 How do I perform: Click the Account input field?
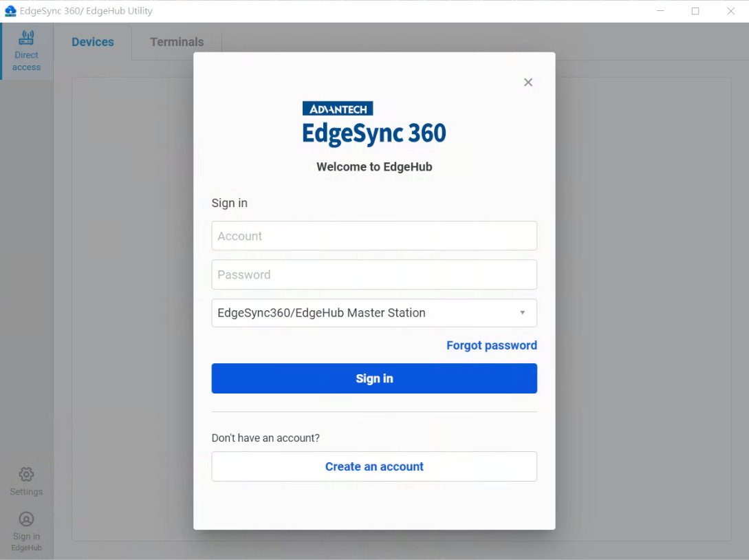[374, 235]
